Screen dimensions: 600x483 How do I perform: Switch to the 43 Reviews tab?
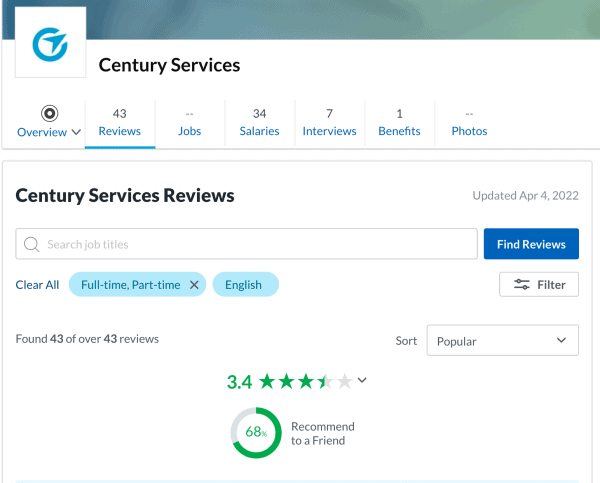(120, 122)
